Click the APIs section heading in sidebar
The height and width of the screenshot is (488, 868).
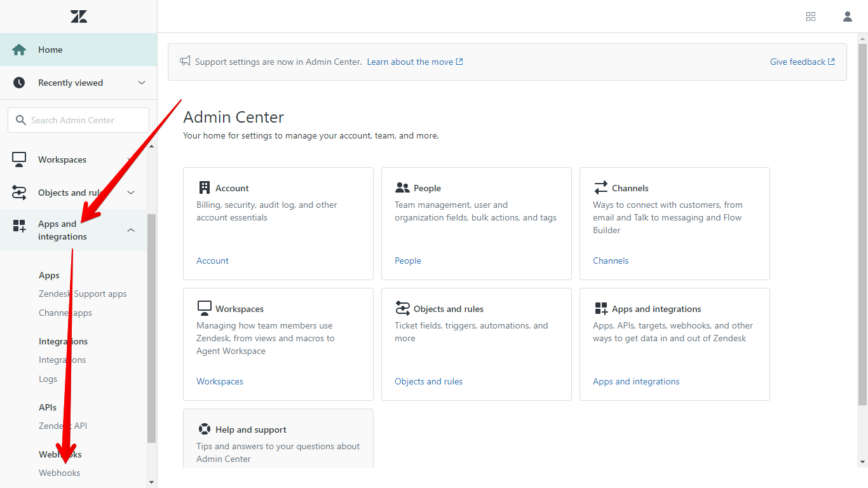[48, 407]
